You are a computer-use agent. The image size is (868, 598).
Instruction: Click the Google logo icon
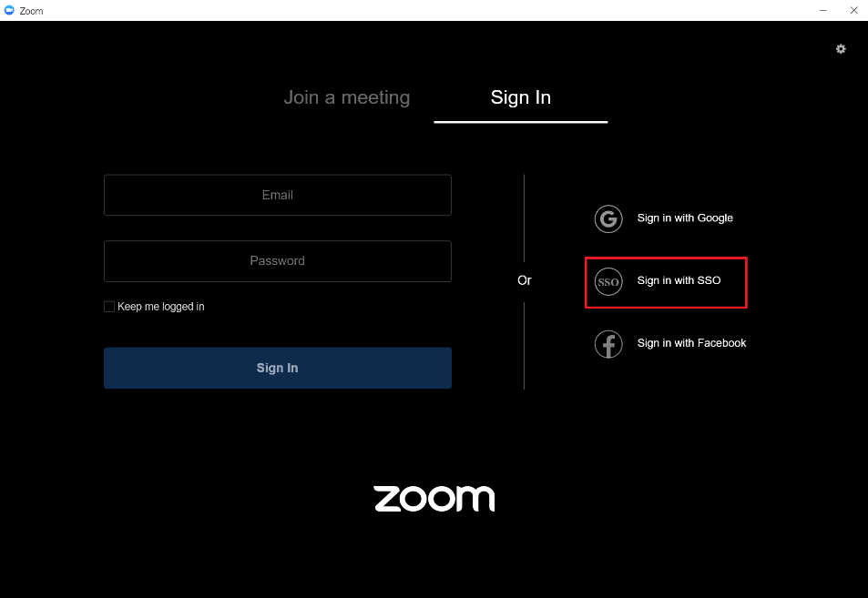[608, 218]
